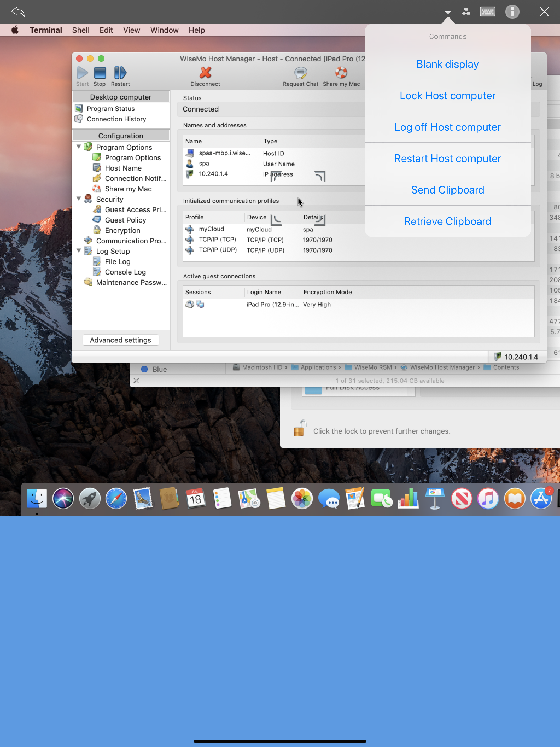Image resolution: width=560 pixels, height=747 pixels.
Task: Open Messages app in the Dock
Action: [x=329, y=498]
